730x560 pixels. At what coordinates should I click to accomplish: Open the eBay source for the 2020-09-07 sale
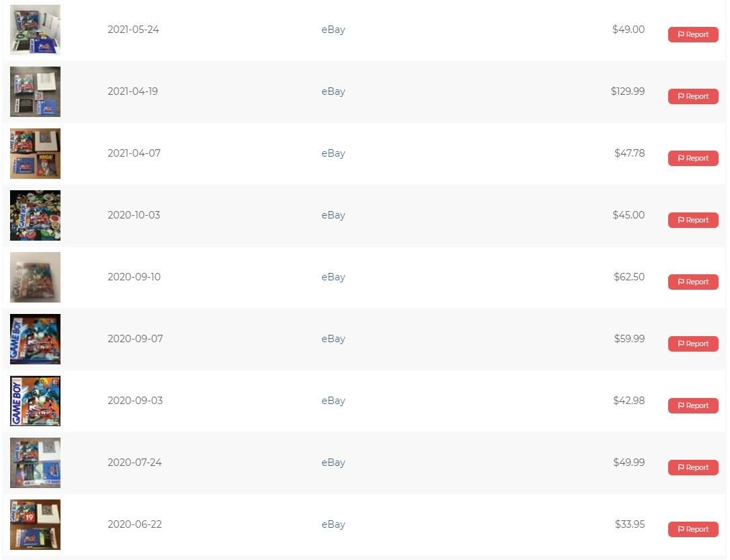click(x=333, y=339)
